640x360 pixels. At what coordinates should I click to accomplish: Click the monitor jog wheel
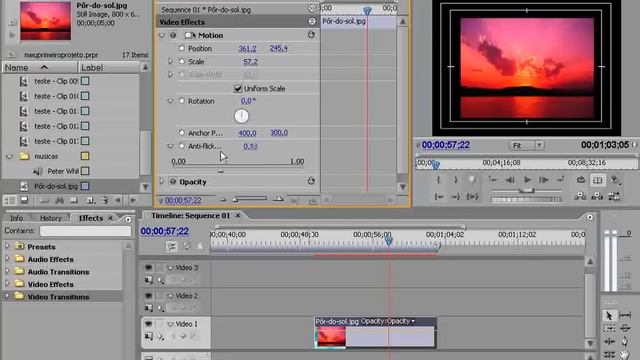click(527, 200)
